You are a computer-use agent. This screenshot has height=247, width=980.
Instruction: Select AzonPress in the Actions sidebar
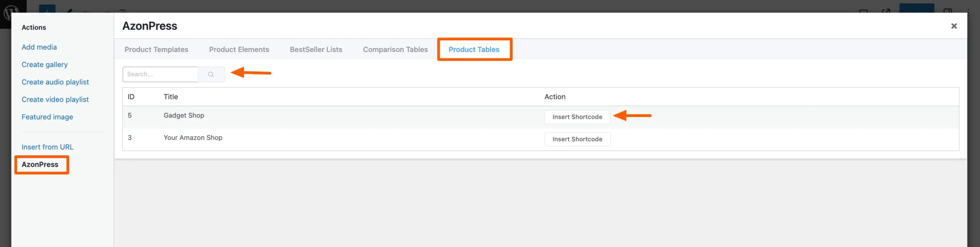pos(40,164)
